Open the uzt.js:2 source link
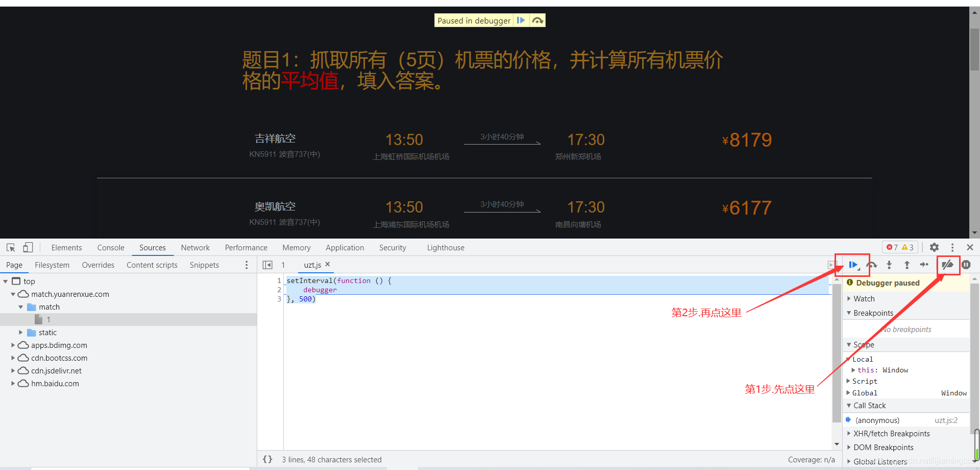This screenshot has height=470, width=980. tap(946, 420)
